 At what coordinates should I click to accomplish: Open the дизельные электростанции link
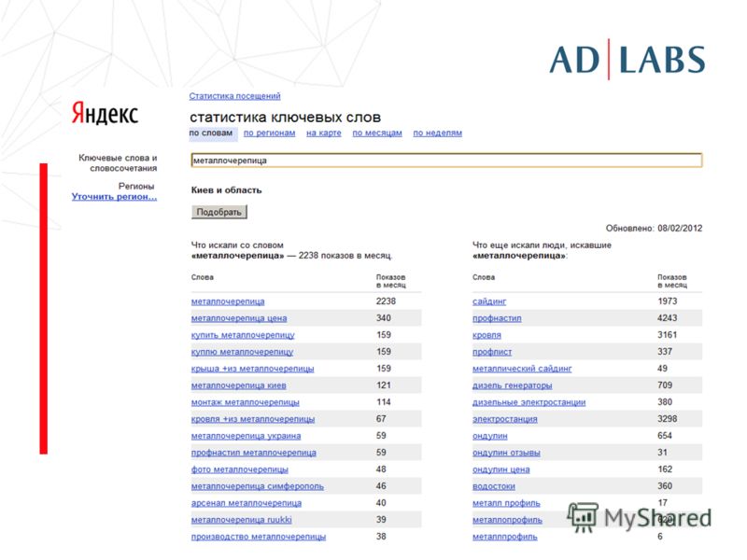tap(529, 402)
